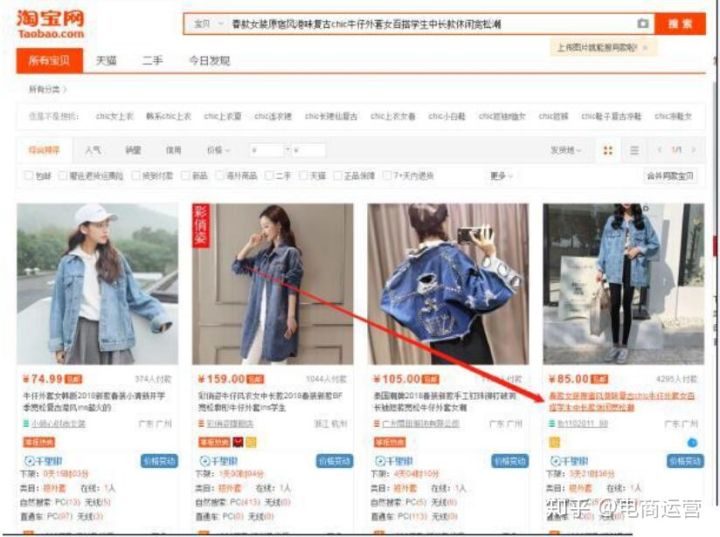Image resolution: width=720 pixels, height=537 pixels.
Task: Open the 发货地 location dropdown
Action: (566, 150)
